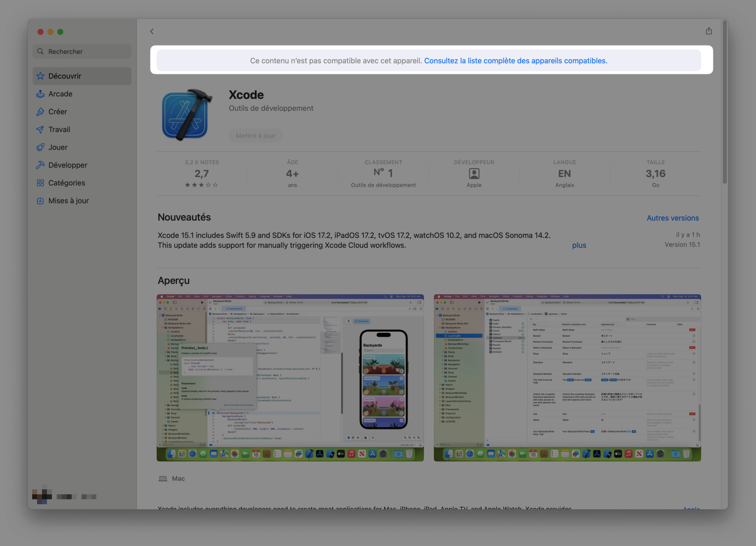
Task: Select Créer in the sidebar
Action: point(82,112)
